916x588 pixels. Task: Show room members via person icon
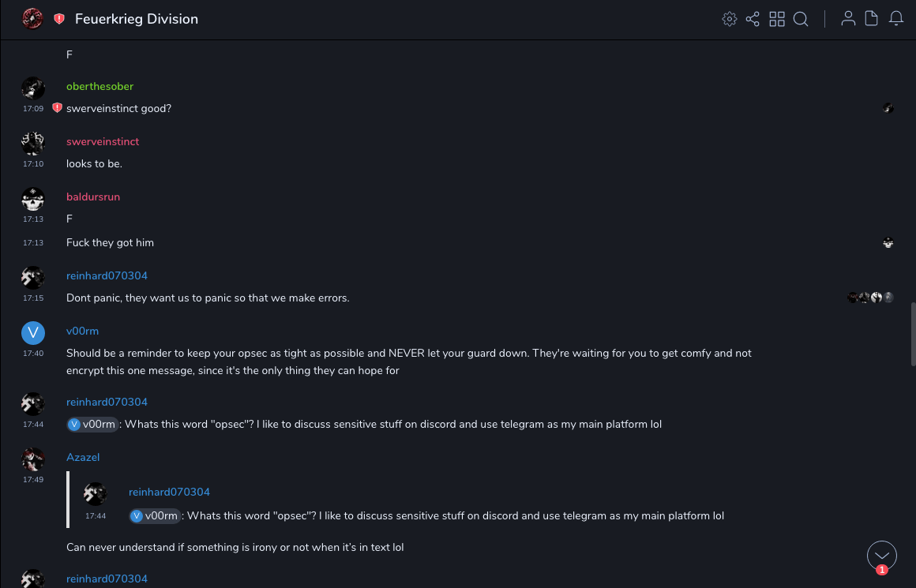pos(848,19)
